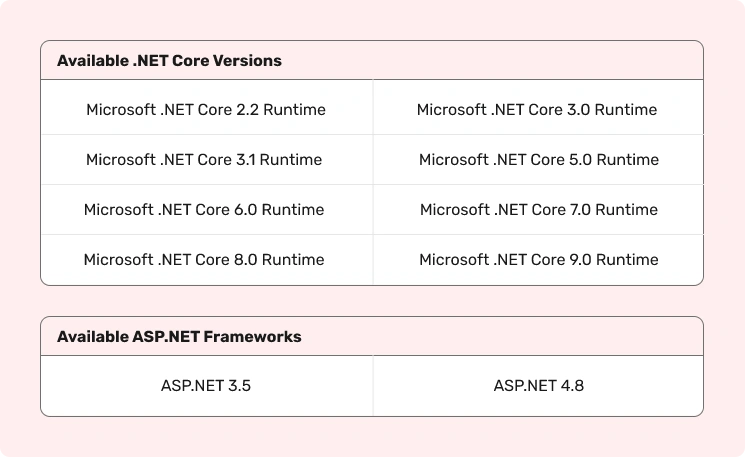Image resolution: width=745 pixels, height=457 pixels.
Task: Select the .NET Core 6.0 Runtime table entry
Action: click(x=204, y=210)
